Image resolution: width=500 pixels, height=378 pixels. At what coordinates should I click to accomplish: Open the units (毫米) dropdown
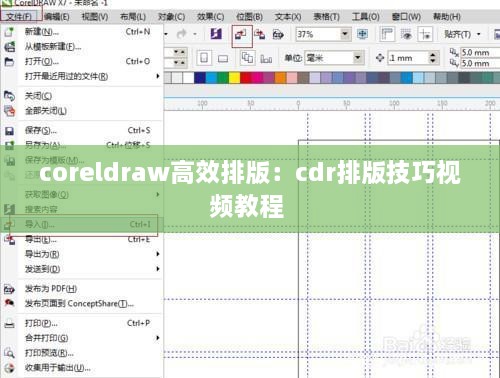click(358, 58)
